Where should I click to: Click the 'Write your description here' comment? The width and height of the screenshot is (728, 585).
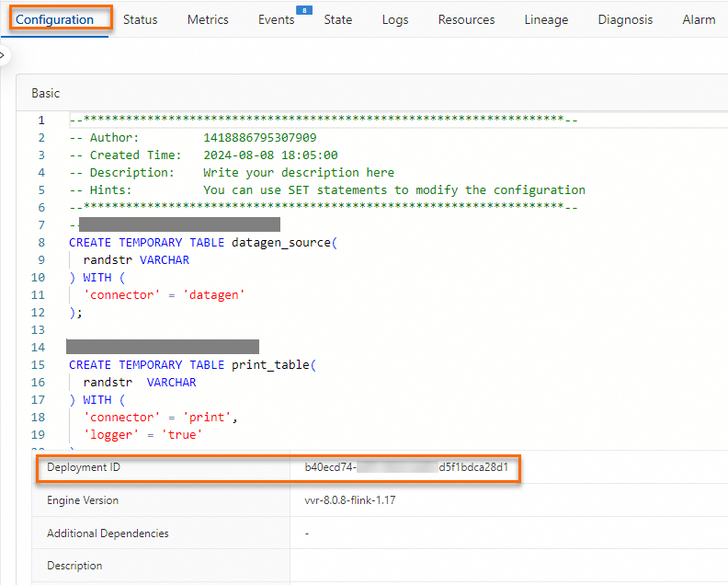(x=299, y=172)
